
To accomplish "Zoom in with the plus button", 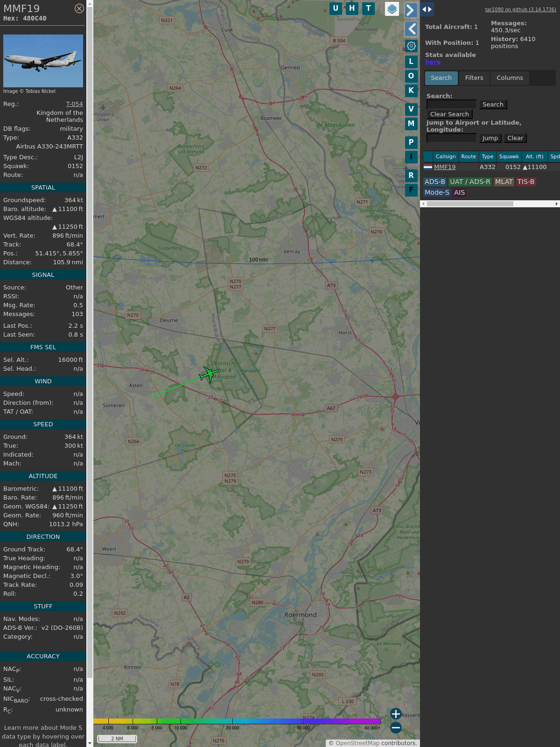I will click(x=396, y=714).
